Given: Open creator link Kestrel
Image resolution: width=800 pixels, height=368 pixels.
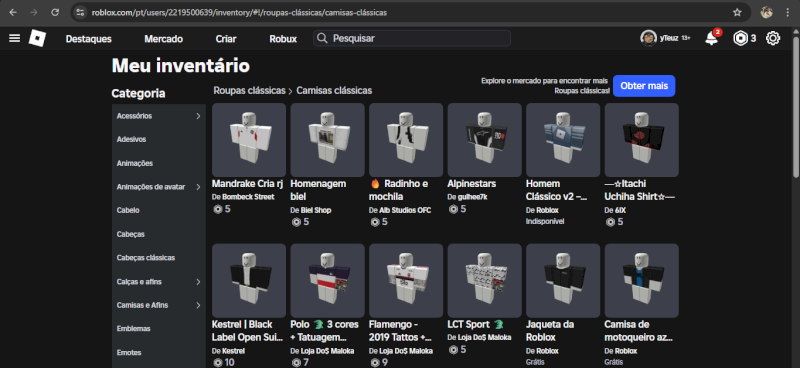Looking at the screenshot, I should [233, 351].
